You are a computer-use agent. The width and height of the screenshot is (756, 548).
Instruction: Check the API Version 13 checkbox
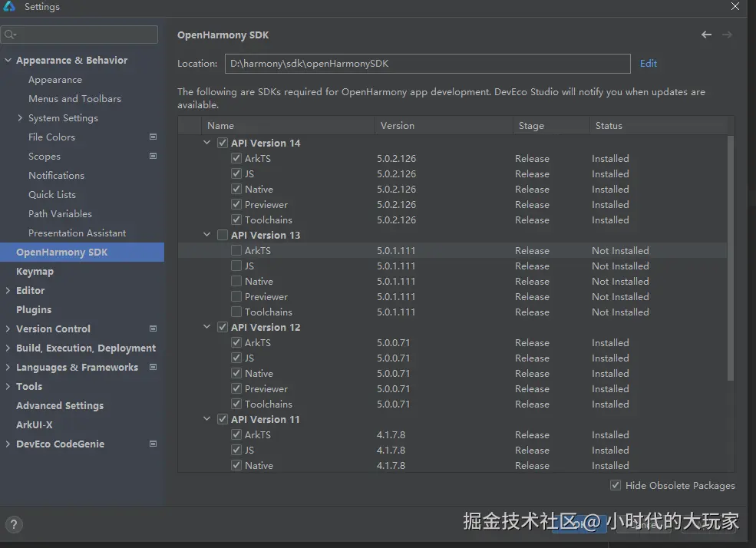click(x=223, y=235)
